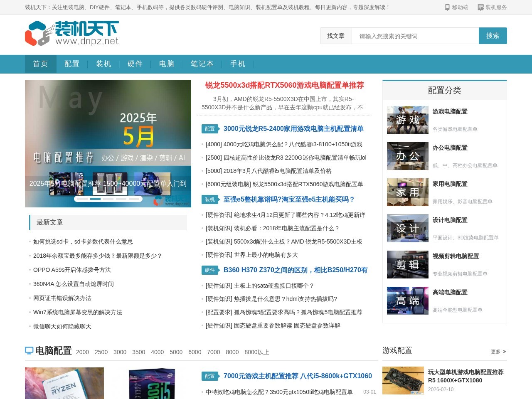Viewport: 532px width, 399px height.
Task: Filter computer configs by 5000 price
Action: click(176, 352)
